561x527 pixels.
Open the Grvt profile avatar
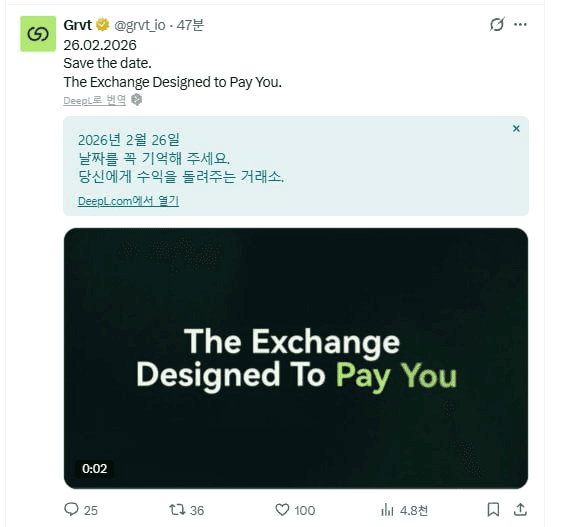(38, 34)
